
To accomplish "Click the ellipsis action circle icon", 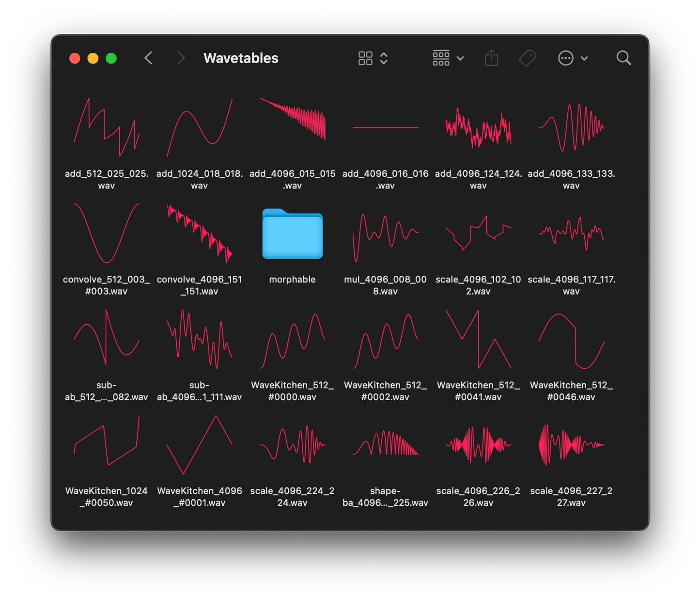I will (565, 58).
